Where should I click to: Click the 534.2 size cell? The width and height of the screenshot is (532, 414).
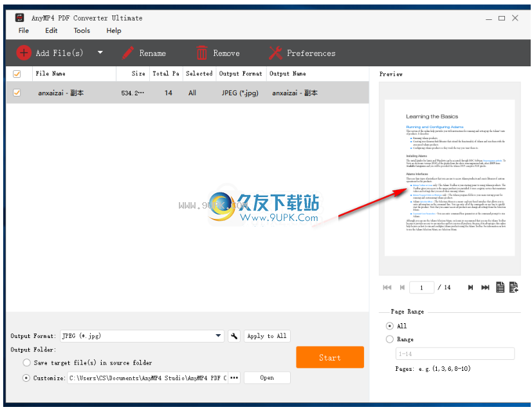[133, 93]
